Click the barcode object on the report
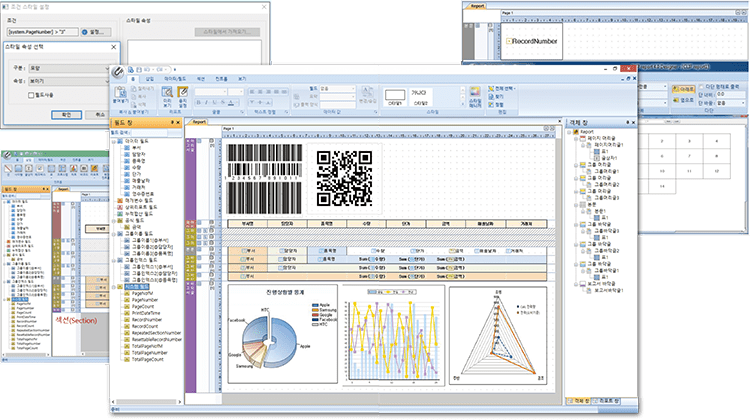This screenshot has width=750, height=420. [264, 179]
